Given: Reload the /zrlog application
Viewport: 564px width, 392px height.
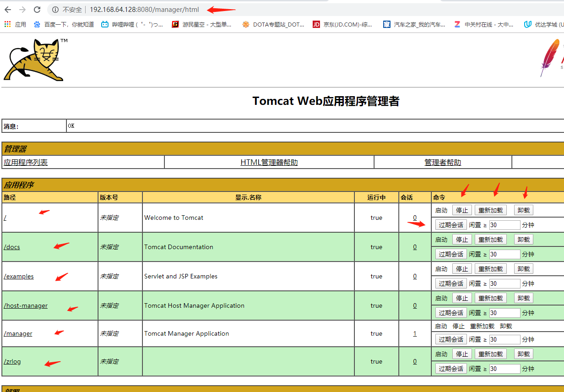Looking at the screenshot, I should 491,354.
